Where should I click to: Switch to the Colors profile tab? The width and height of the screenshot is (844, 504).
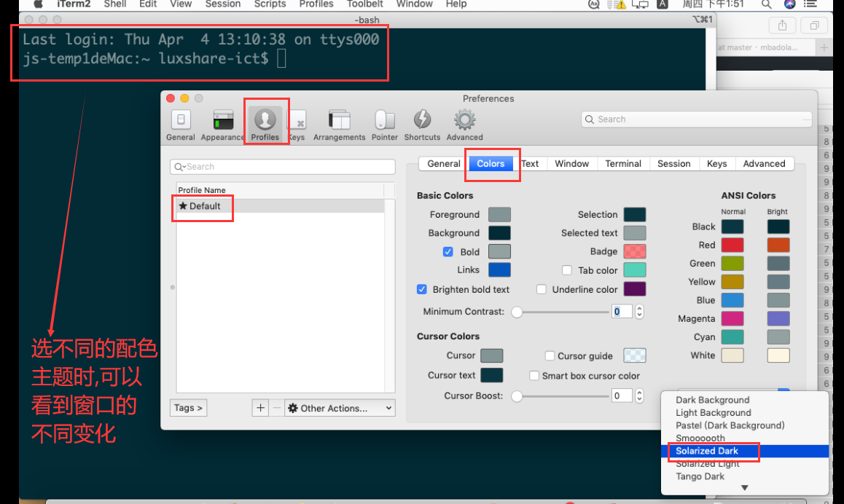click(491, 164)
